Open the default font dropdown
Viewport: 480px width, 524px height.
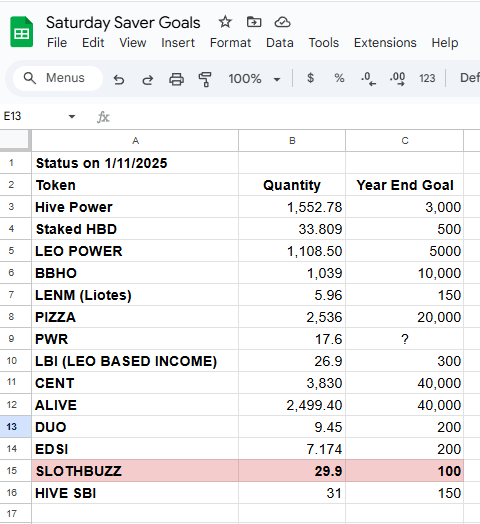click(x=470, y=78)
